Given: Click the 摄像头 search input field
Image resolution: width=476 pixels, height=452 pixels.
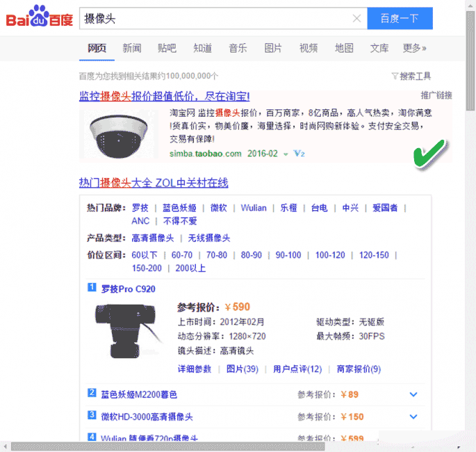Looking at the screenshot, I should pyautogui.click(x=215, y=19).
